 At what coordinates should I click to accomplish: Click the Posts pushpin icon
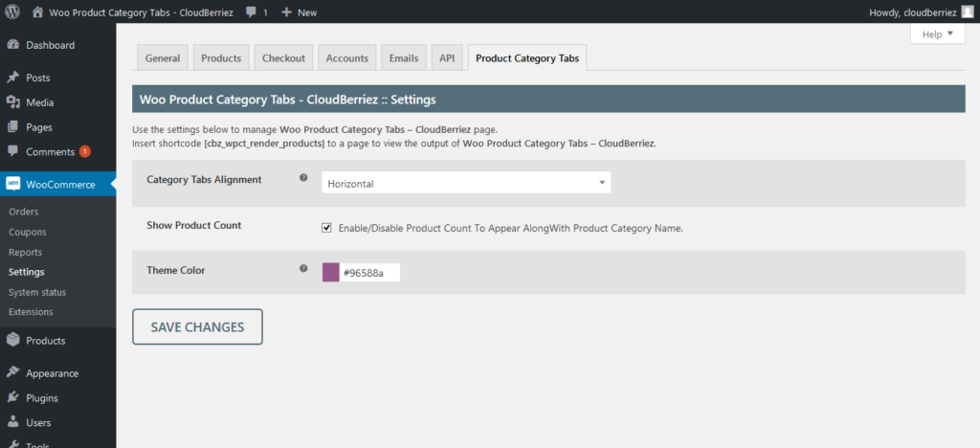(12, 78)
